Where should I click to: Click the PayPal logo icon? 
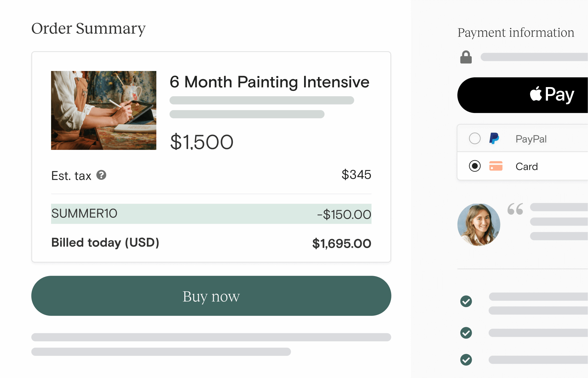tap(494, 139)
